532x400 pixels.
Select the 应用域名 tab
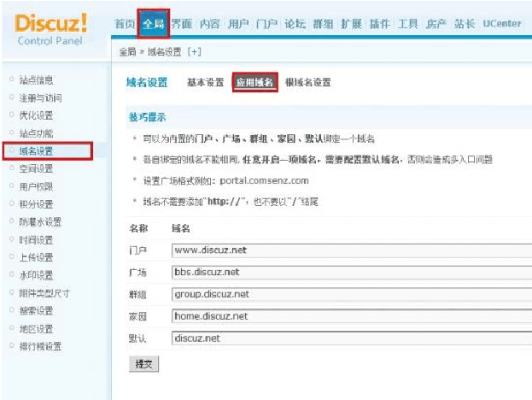pos(254,83)
